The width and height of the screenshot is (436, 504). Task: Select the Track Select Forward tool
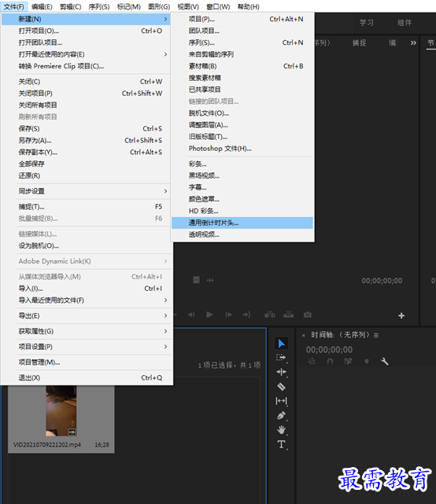(281, 358)
